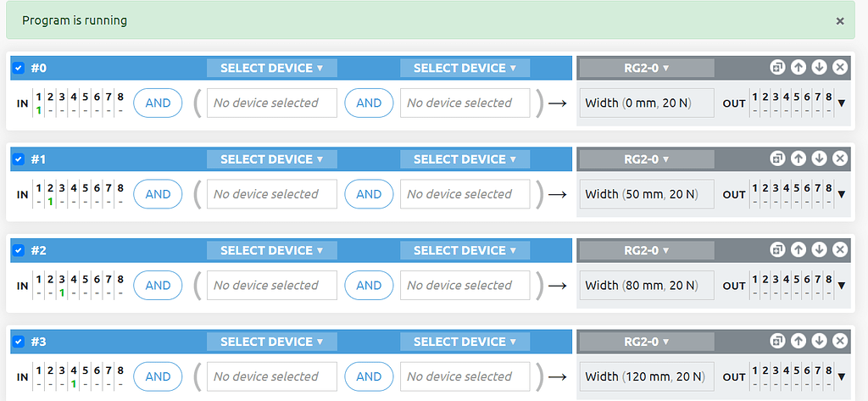Move rule #0 down

click(x=819, y=68)
